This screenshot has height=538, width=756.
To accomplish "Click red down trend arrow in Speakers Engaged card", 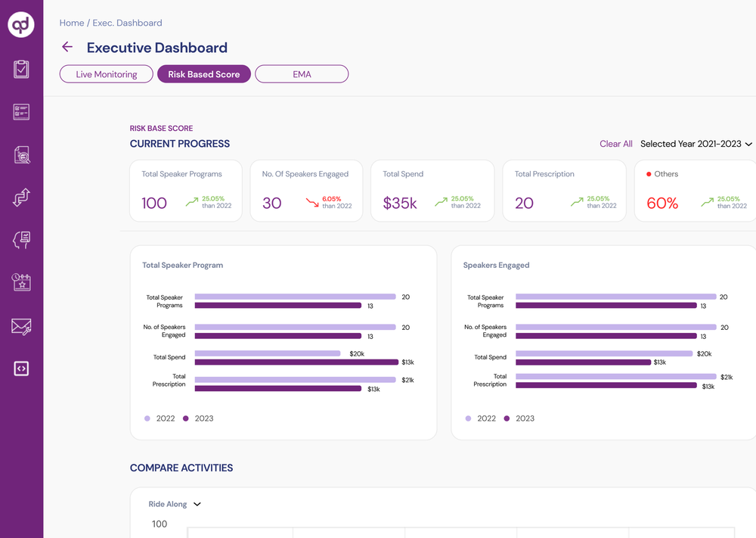I will [312, 202].
